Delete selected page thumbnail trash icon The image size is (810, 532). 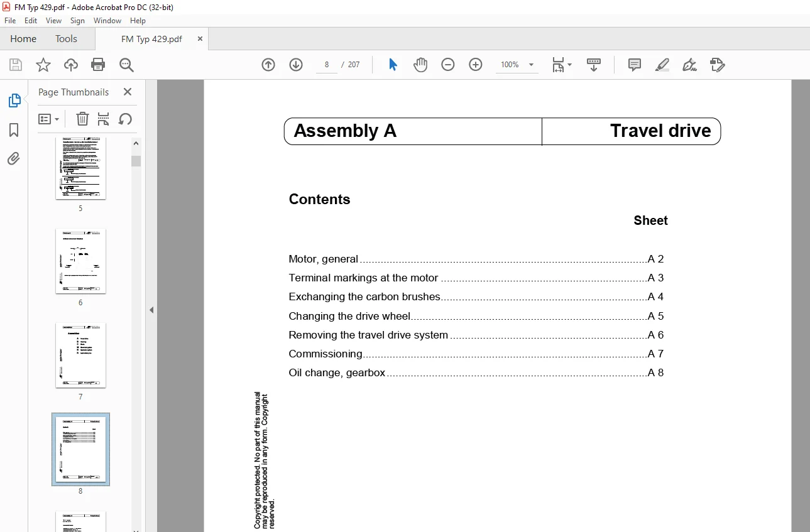[82, 119]
